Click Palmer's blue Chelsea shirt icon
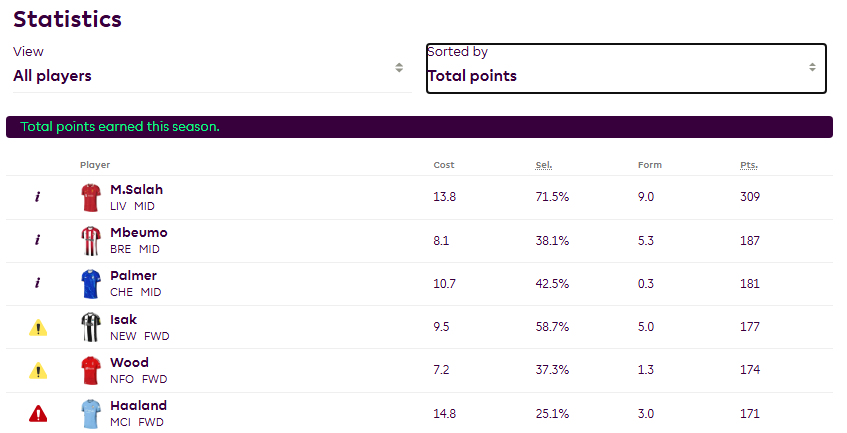This screenshot has height=433, width=847. (x=91, y=283)
